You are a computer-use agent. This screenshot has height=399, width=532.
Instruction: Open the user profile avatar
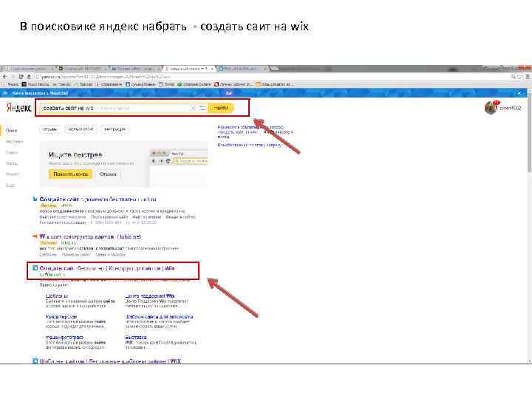click(491, 108)
